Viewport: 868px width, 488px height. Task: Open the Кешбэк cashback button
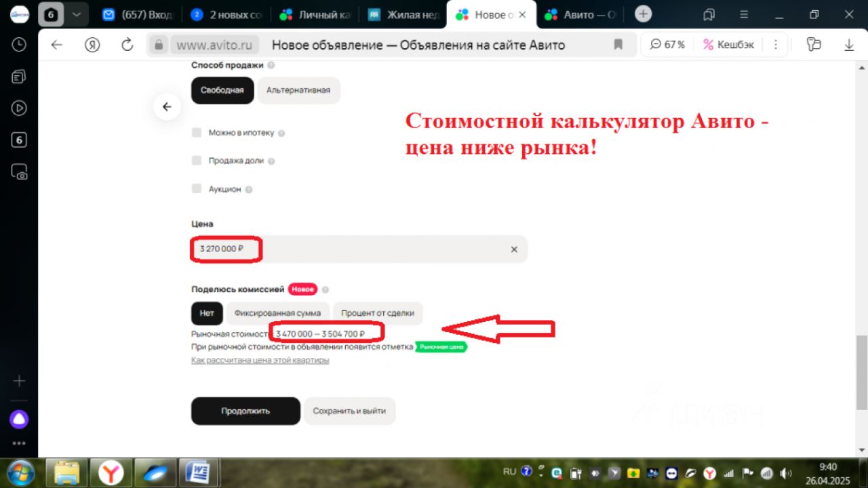728,45
